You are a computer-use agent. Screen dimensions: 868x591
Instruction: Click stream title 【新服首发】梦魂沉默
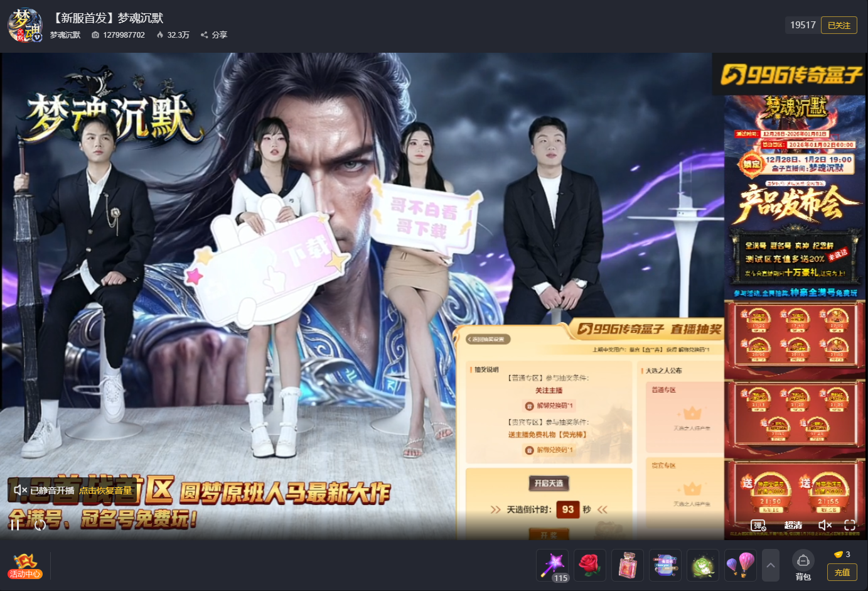tap(106, 18)
